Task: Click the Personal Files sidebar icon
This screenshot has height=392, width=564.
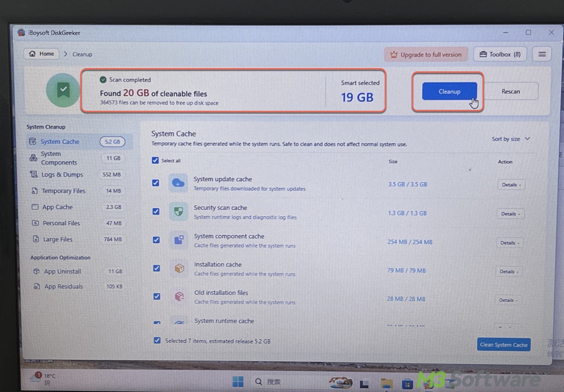Action: 35,223
